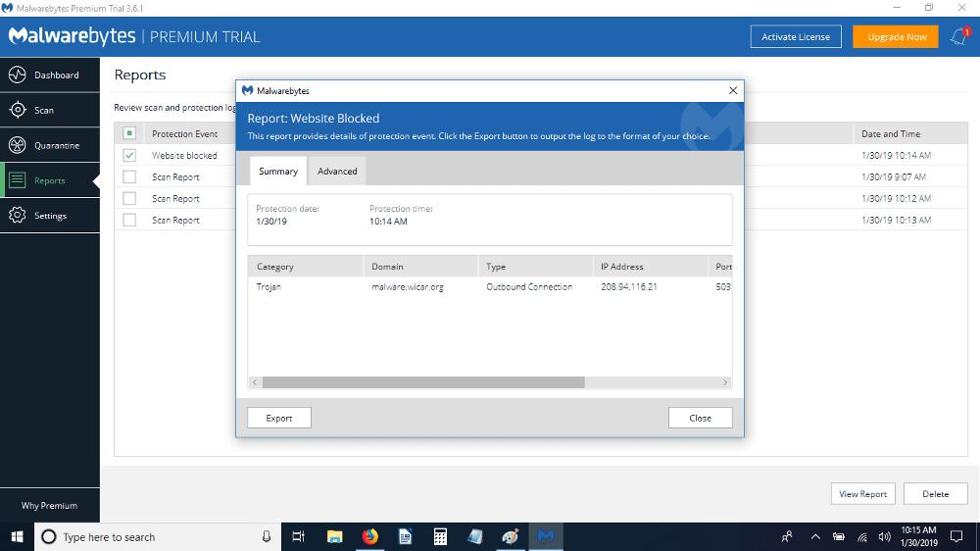980x551 pixels.
Task: Open the Paint taskbar icon
Action: [510, 536]
